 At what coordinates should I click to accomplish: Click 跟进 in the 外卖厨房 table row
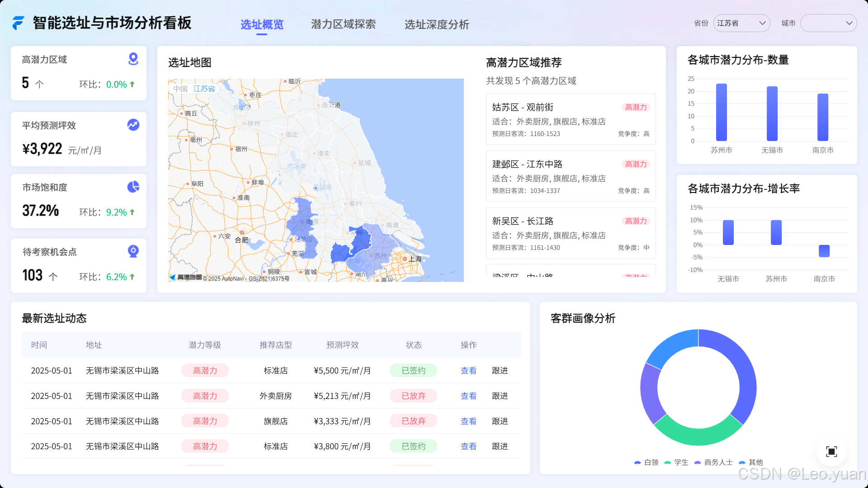click(500, 396)
